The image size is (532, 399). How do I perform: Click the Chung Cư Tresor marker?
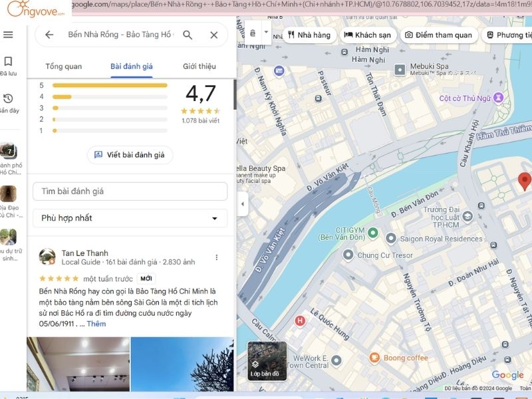(x=348, y=255)
